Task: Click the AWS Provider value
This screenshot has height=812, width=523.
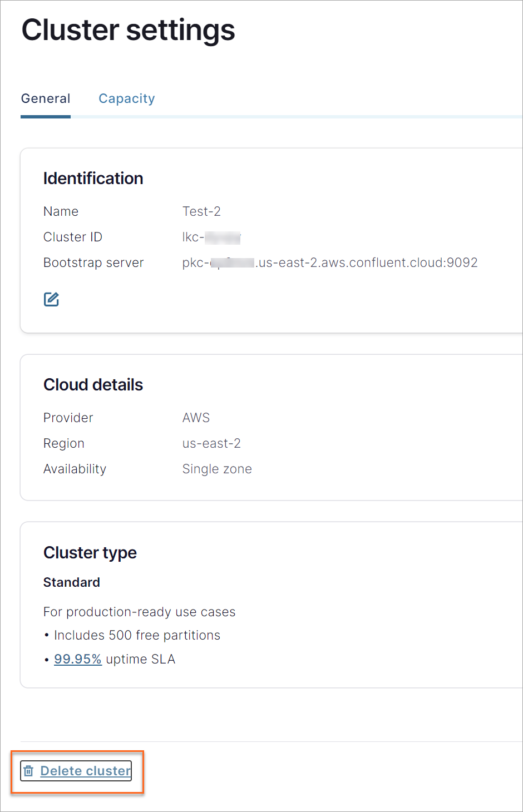Action: pos(196,417)
